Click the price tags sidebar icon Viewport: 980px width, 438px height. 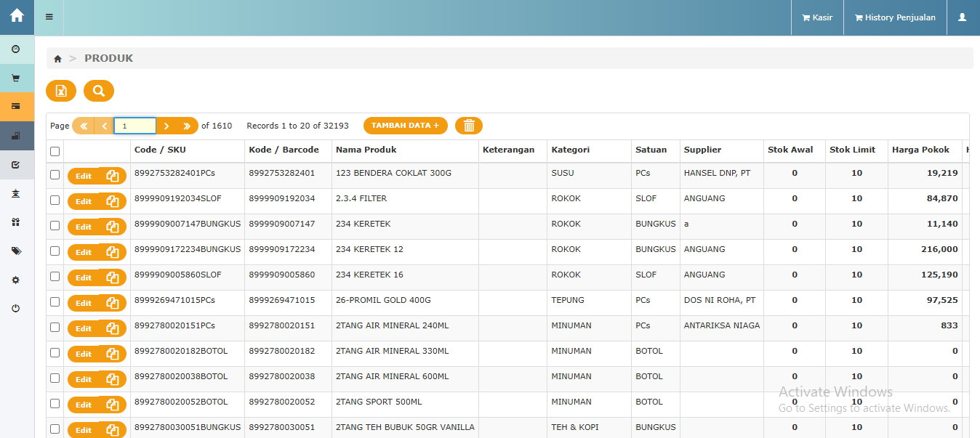click(16, 251)
